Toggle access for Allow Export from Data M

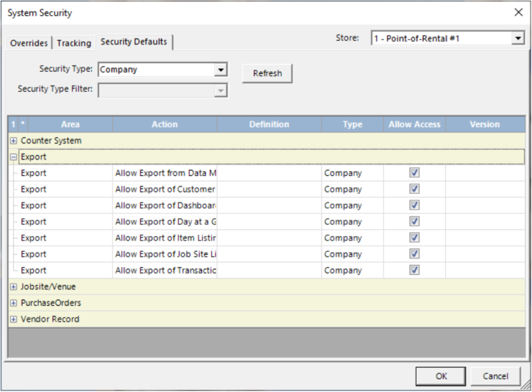pos(415,173)
